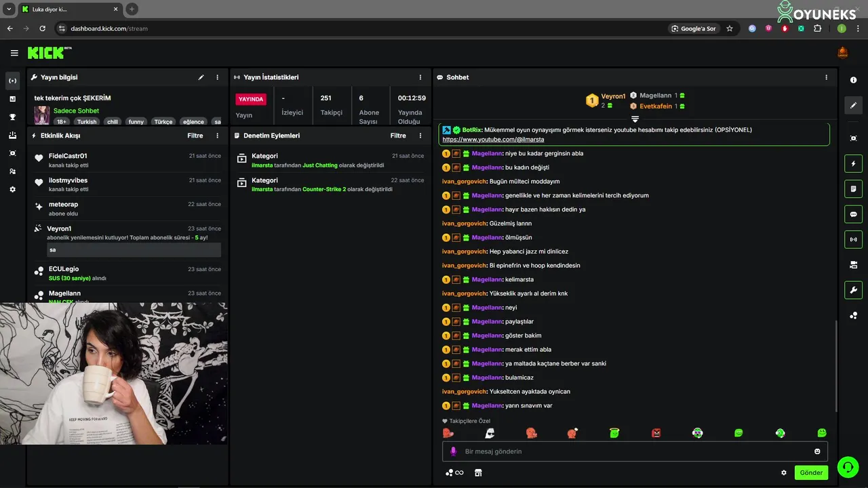868x488 pixels.
Task: Click the Gönder send button
Action: pyautogui.click(x=811, y=472)
